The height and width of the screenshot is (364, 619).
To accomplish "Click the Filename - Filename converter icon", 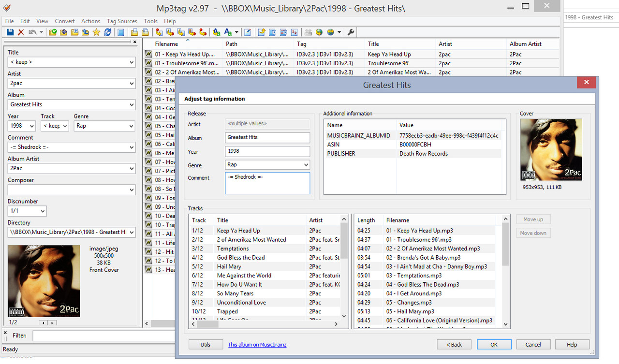I will click(181, 32).
